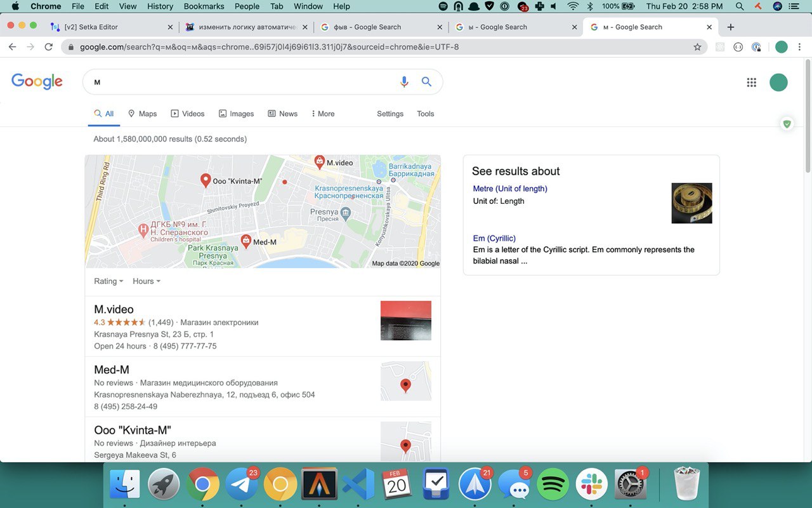Open Telegram in the Dock

click(x=242, y=485)
